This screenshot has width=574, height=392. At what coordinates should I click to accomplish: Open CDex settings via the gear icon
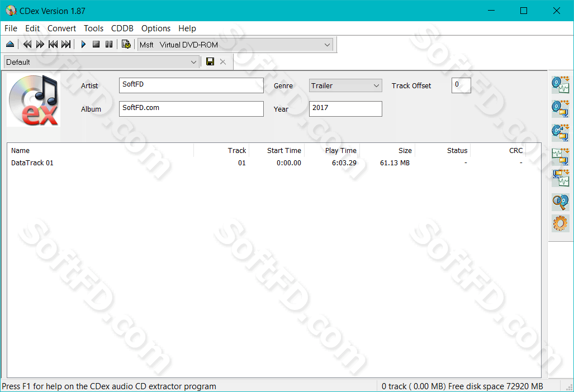[561, 223]
